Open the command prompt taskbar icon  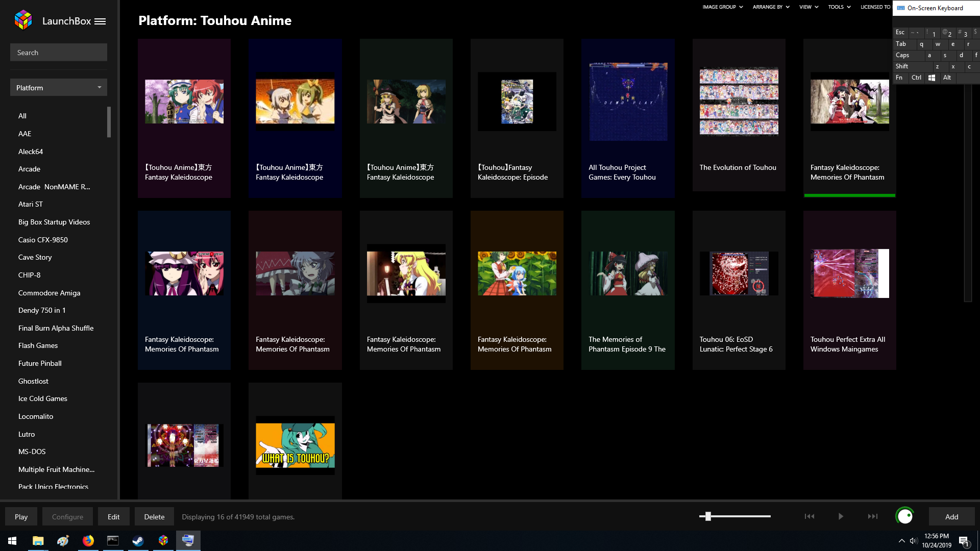tap(113, 541)
